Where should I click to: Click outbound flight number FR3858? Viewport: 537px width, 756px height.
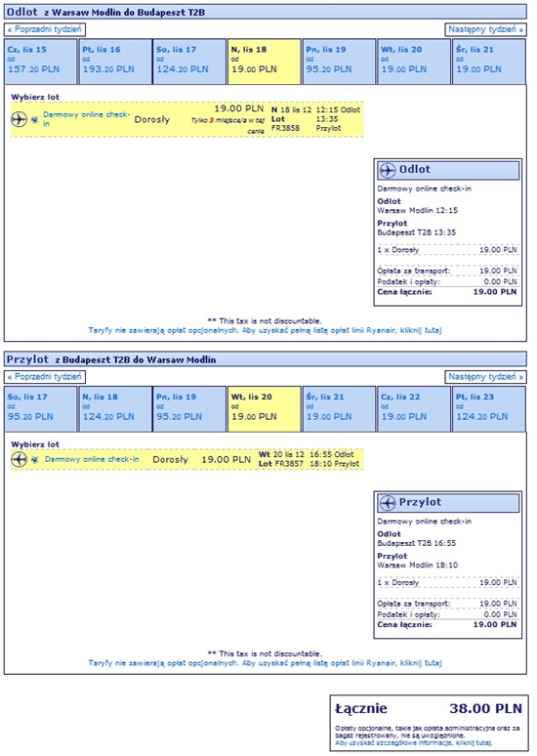click(x=285, y=128)
